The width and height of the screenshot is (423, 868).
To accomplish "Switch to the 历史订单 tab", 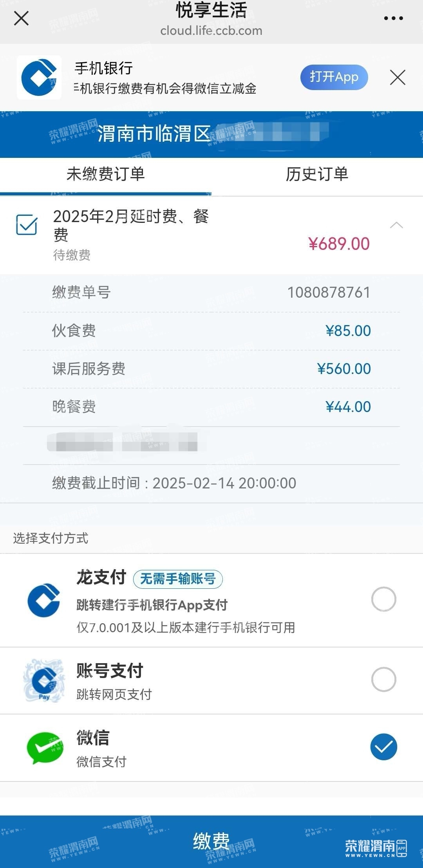I will click(317, 174).
